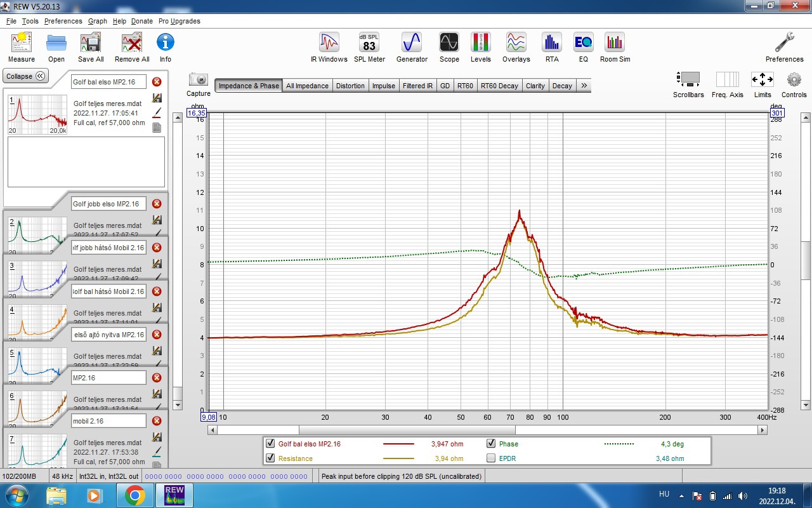Click the graph horizontal scrollbar left arrow
The image size is (812, 508).
coord(213,430)
